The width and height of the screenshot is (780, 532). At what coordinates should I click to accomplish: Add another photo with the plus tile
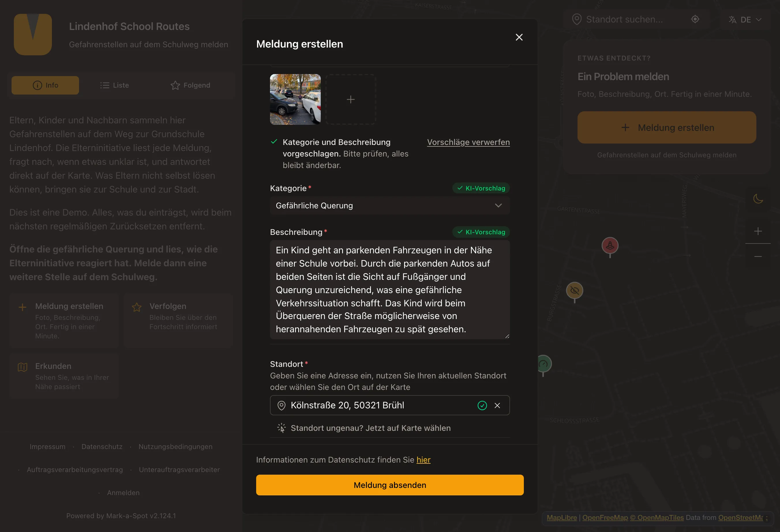[351, 99]
